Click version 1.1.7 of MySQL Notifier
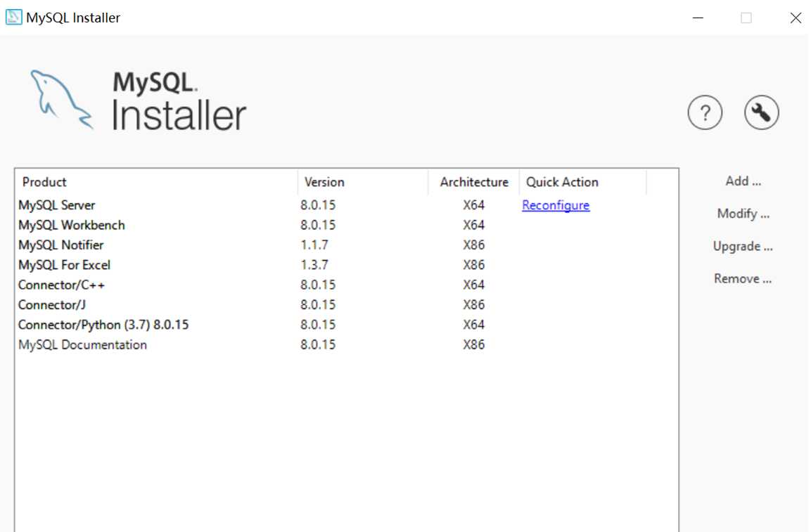The image size is (811, 532). (314, 245)
